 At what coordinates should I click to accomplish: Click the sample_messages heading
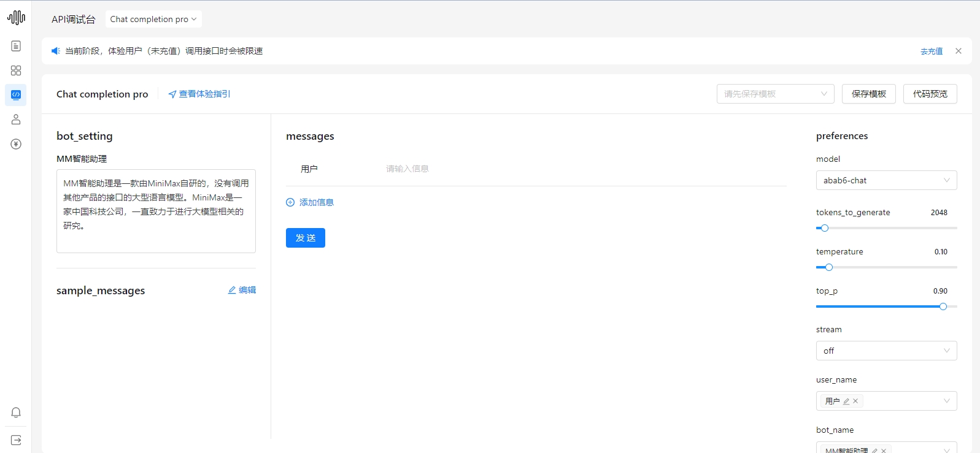[x=101, y=291]
